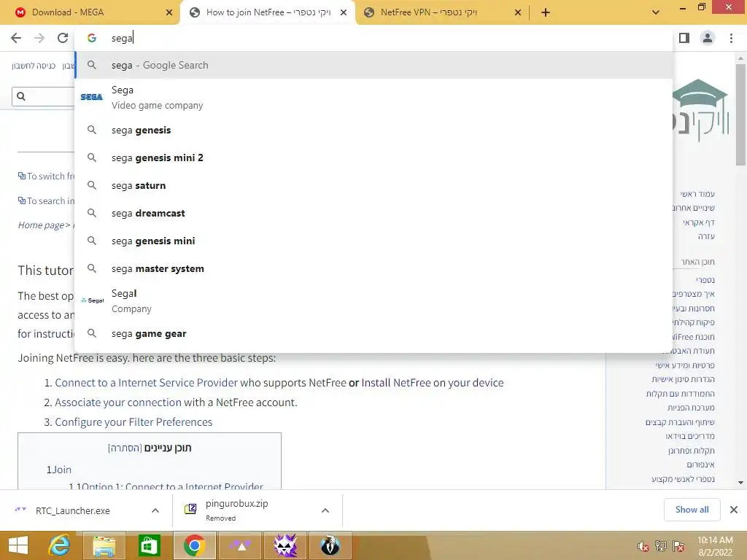Click the Segal company logo icon
Image resolution: width=747 pixels, height=560 pixels.
point(92,300)
